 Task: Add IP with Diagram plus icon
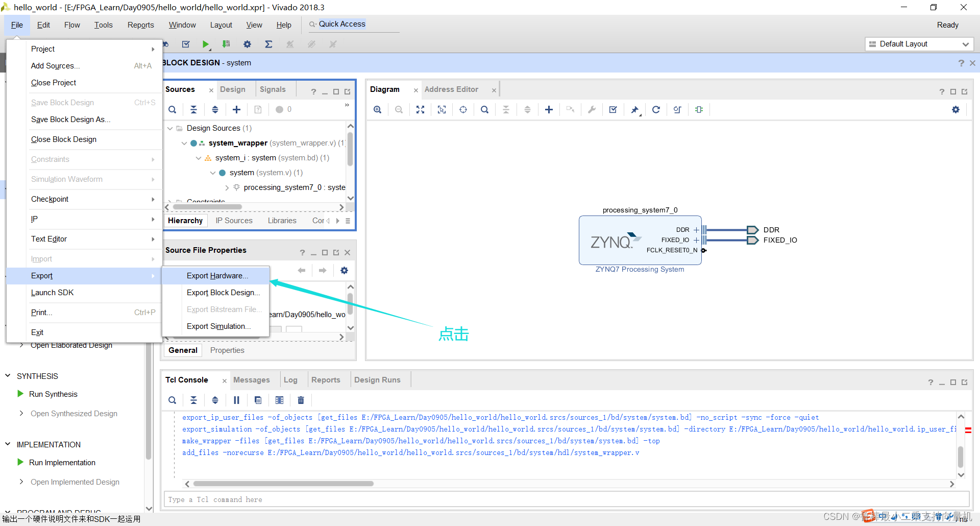(x=549, y=109)
